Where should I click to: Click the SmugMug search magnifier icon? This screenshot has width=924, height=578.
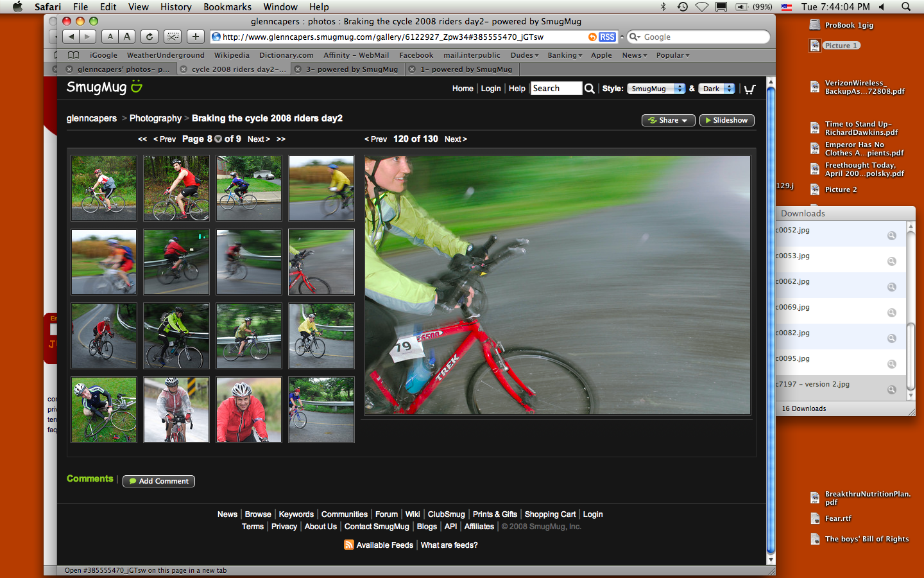click(589, 89)
